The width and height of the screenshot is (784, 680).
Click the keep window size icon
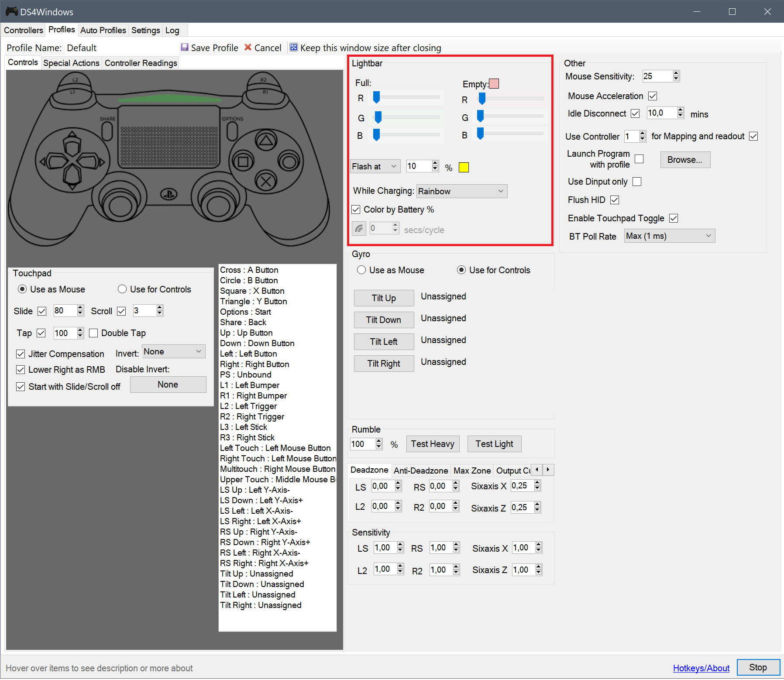click(294, 47)
